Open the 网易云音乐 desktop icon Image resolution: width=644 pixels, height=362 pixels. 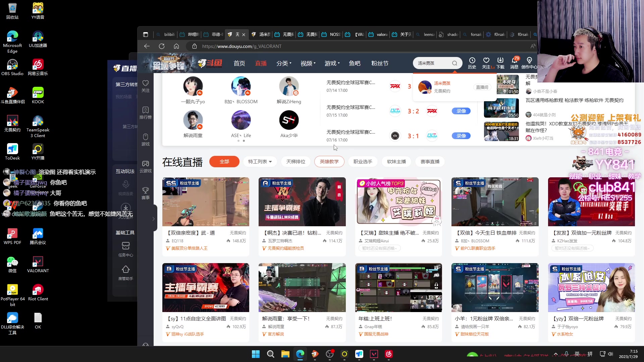(38, 67)
